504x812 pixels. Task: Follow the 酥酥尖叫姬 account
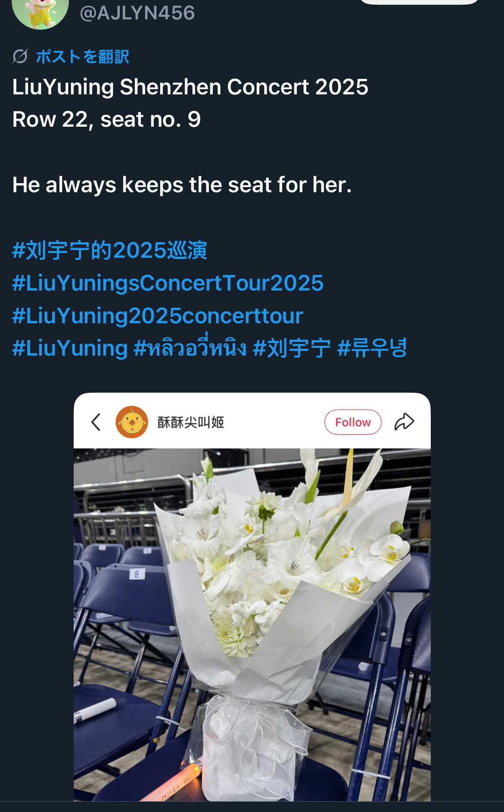click(353, 422)
